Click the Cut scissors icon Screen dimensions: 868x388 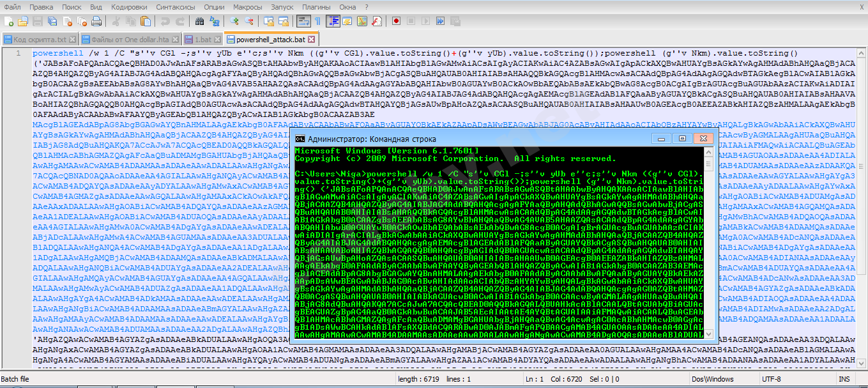pos(115,21)
